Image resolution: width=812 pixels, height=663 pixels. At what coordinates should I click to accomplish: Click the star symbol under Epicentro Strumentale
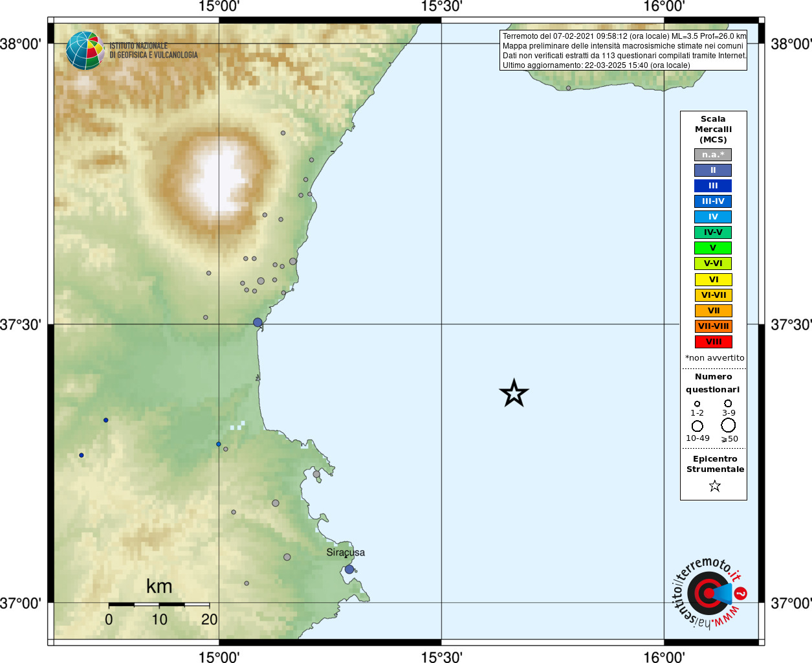pyautogui.click(x=715, y=486)
